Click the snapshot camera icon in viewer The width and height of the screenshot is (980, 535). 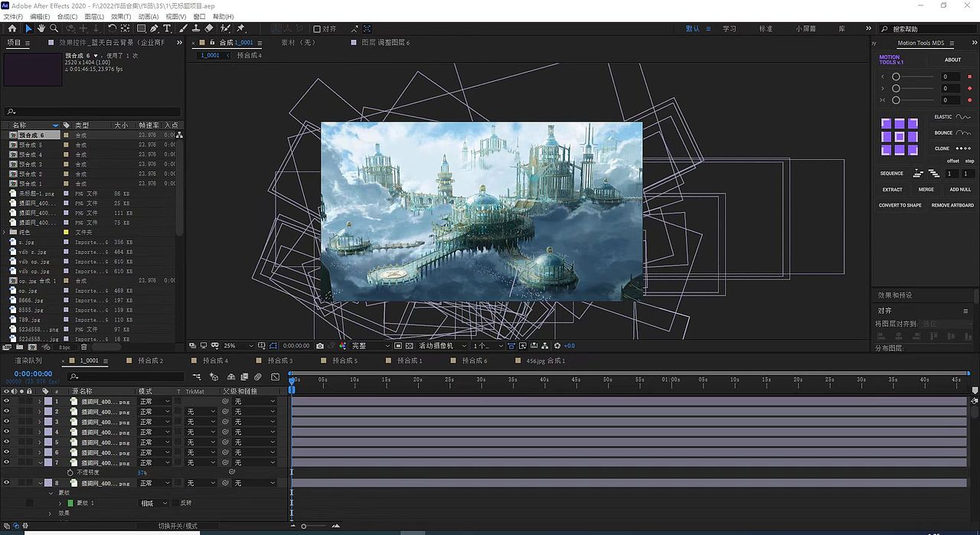(320, 346)
